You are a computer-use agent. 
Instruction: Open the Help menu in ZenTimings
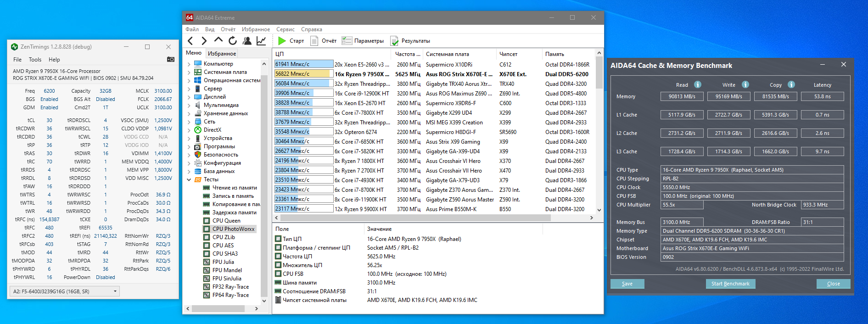[54, 60]
